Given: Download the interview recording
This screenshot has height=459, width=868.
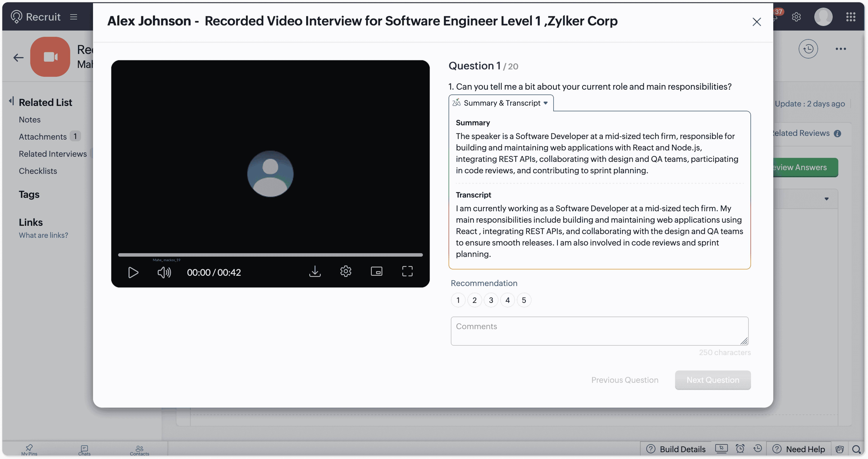Looking at the screenshot, I should [314, 271].
